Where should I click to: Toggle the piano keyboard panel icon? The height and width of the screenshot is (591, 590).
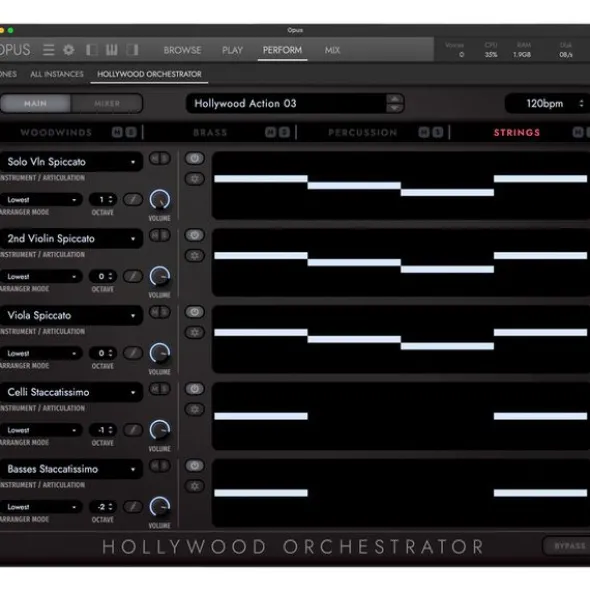(x=112, y=50)
